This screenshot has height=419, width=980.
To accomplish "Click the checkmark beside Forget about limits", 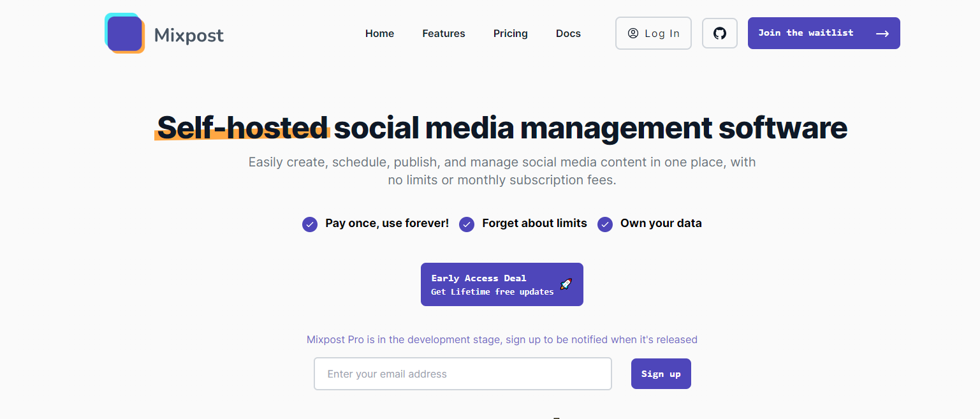I will 467,224.
